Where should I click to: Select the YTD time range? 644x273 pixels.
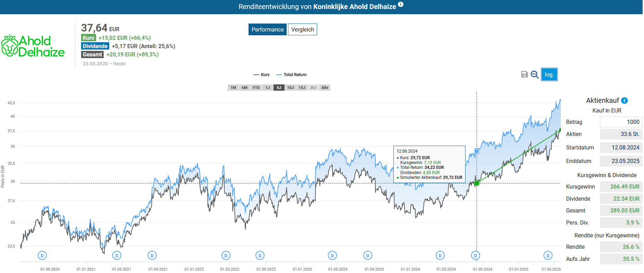click(x=256, y=88)
